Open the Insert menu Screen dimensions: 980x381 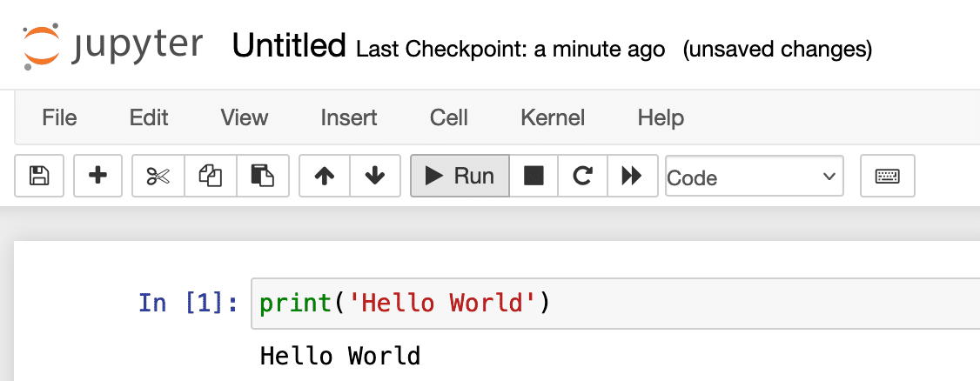click(x=349, y=117)
